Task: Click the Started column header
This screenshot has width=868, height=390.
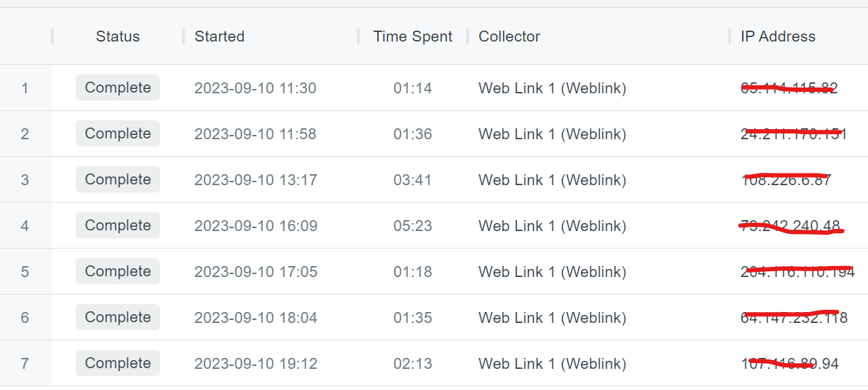Action: pos(219,36)
